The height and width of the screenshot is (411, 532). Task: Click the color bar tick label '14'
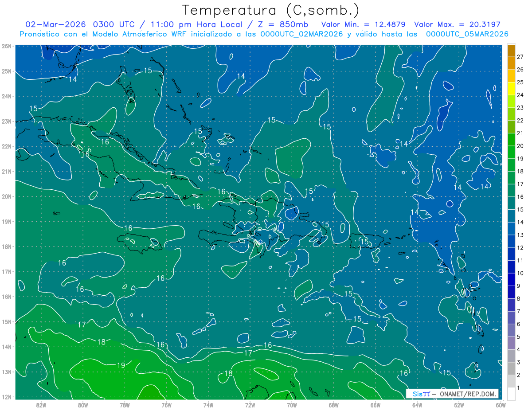520,222
